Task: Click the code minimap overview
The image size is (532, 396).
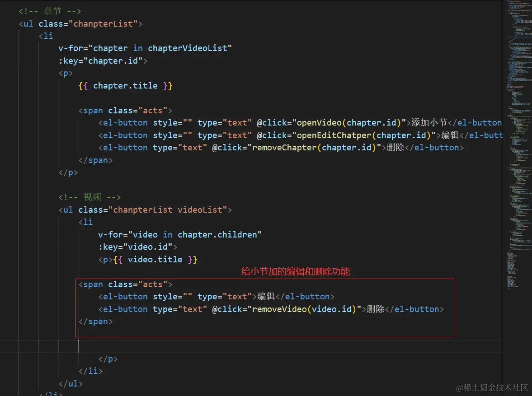Action: click(518, 146)
